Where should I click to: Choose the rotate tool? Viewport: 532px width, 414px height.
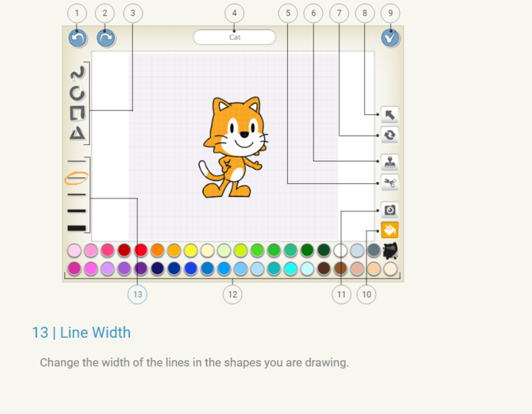[389, 135]
